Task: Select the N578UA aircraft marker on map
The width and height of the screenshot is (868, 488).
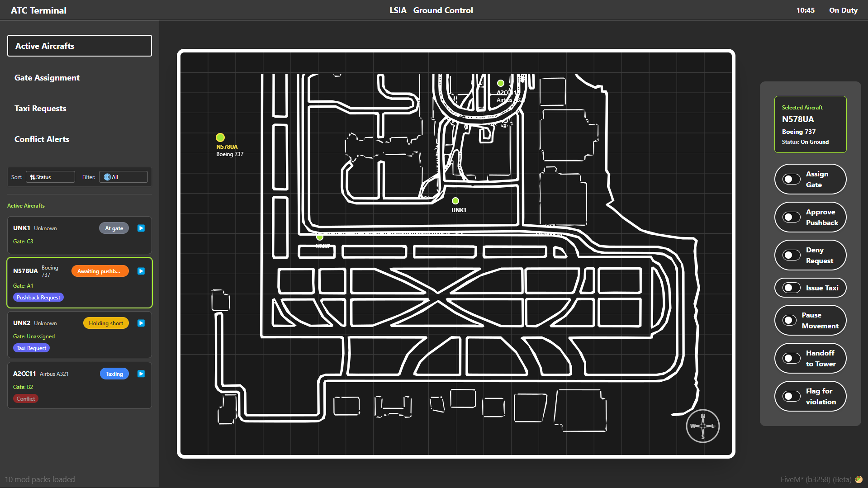Action: point(220,137)
